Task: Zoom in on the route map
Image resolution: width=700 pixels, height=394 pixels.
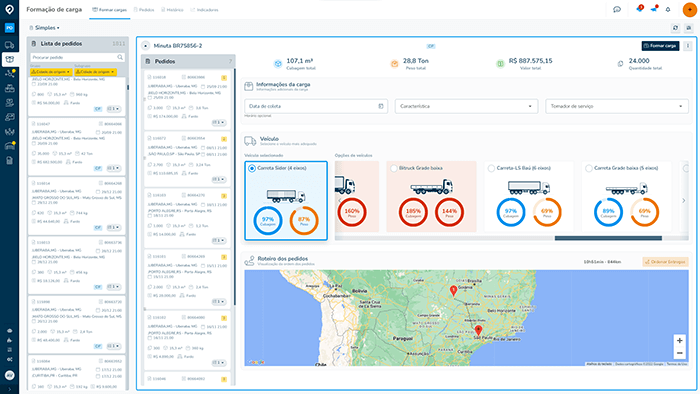Action: click(x=679, y=340)
